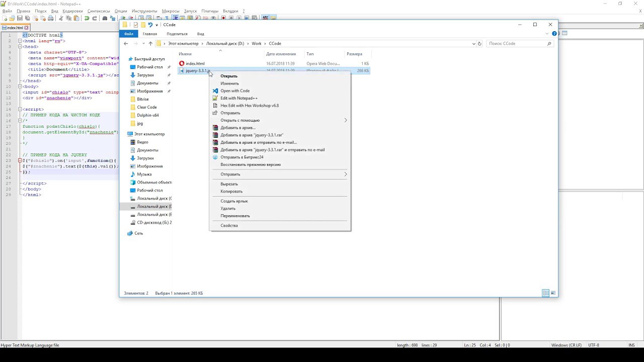Expand Открыть с помощью submenu
The width and height of the screenshot is (644, 362).
pos(280,120)
